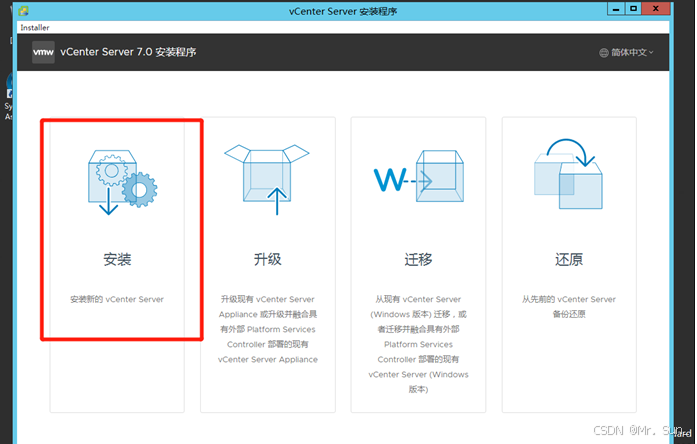Screen dimensions: 697x444
Task: Minimize the installer window
Action: [x=616, y=9]
